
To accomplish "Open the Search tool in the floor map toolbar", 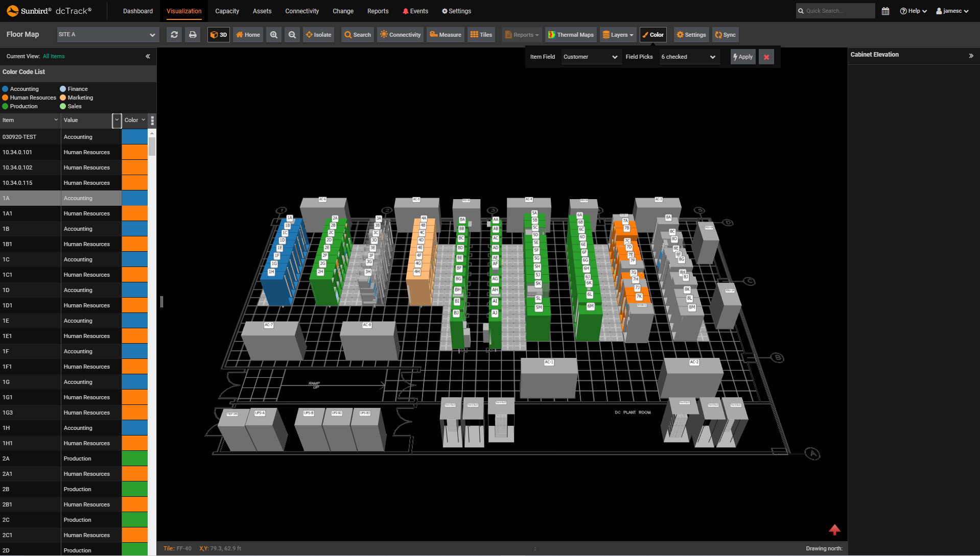I will click(x=357, y=35).
